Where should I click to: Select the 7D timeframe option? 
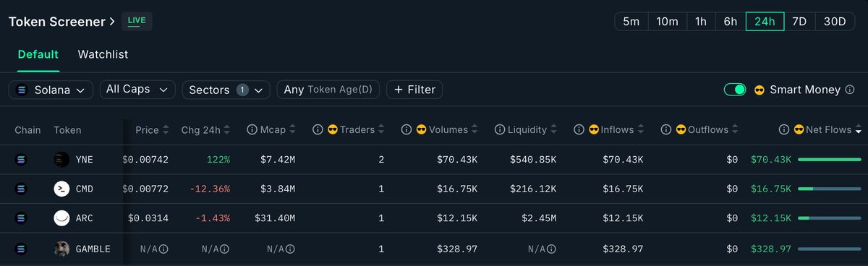tap(799, 22)
